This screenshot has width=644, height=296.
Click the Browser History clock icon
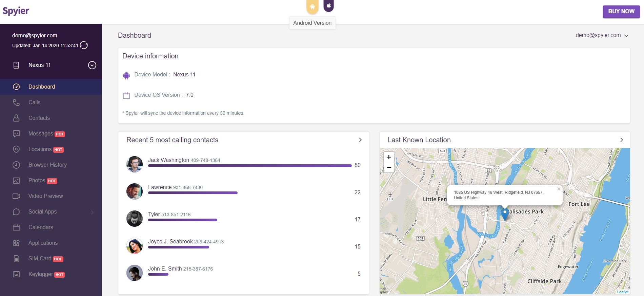click(16, 165)
